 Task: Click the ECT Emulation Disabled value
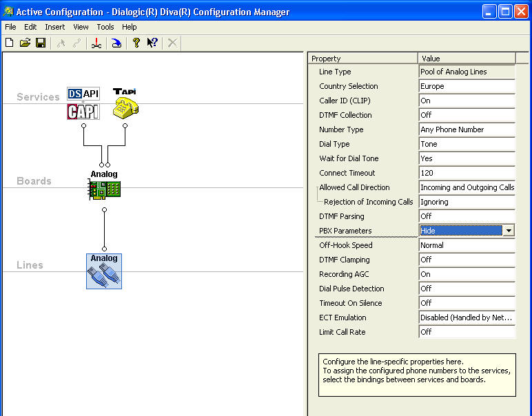point(467,318)
